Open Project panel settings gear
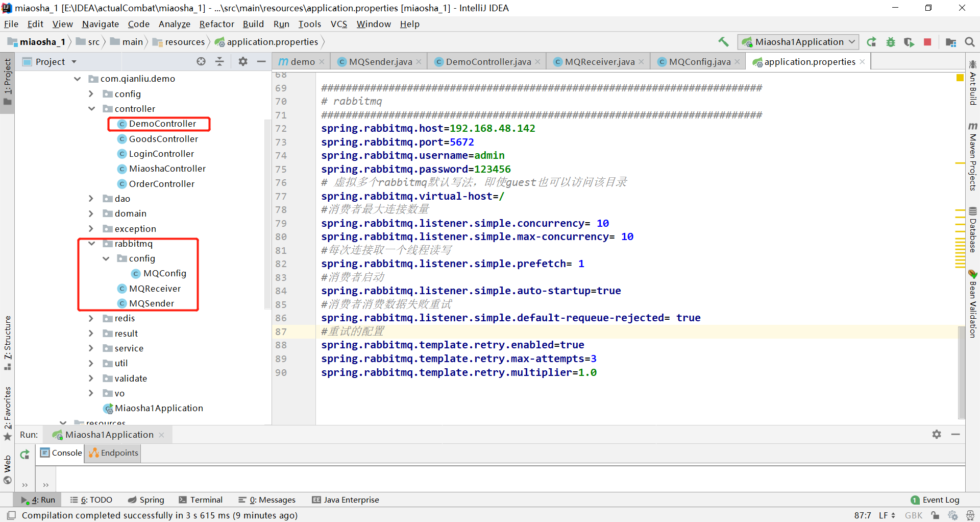The height and width of the screenshot is (522, 980). pyautogui.click(x=243, y=61)
